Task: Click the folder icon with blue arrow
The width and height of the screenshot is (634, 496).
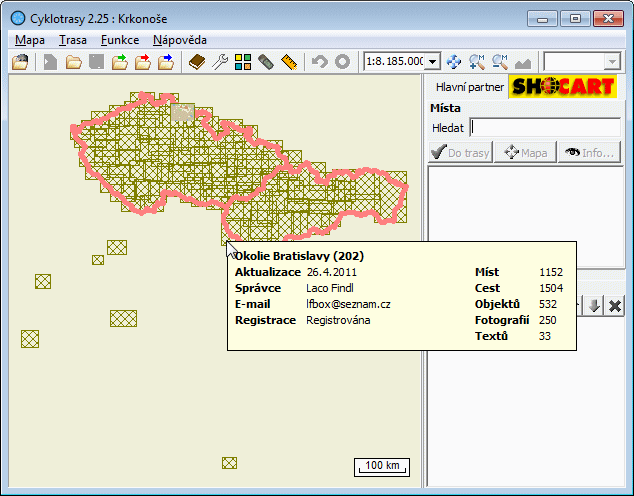Action: (166, 62)
